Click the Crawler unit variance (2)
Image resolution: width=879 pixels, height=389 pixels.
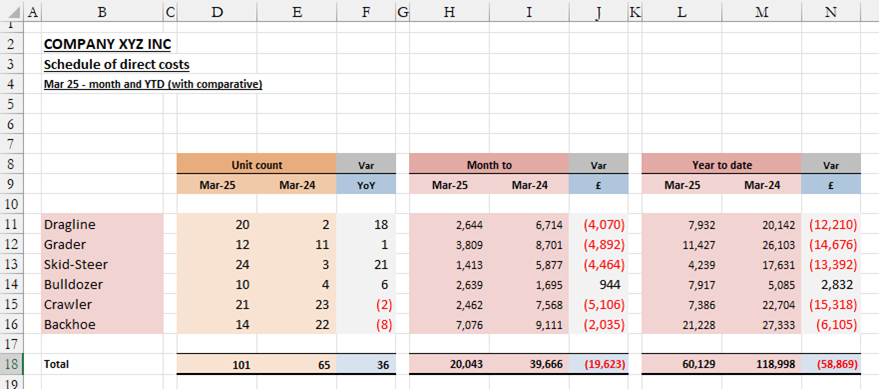tap(366, 304)
